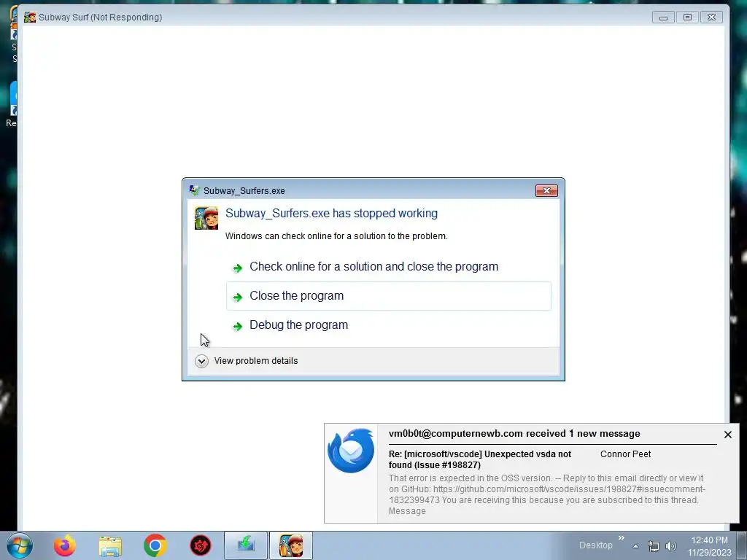Open the network status tray icon
747x560 pixels.
(x=654, y=546)
